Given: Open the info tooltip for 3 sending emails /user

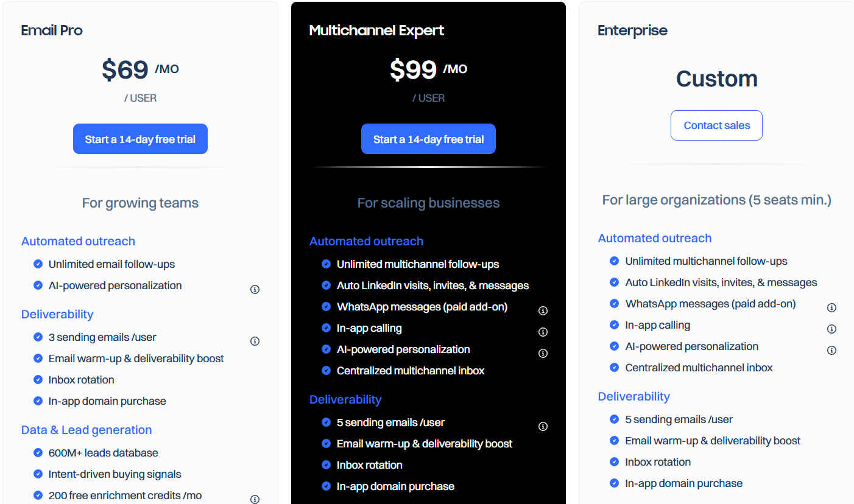Looking at the screenshot, I should pos(255,341).
